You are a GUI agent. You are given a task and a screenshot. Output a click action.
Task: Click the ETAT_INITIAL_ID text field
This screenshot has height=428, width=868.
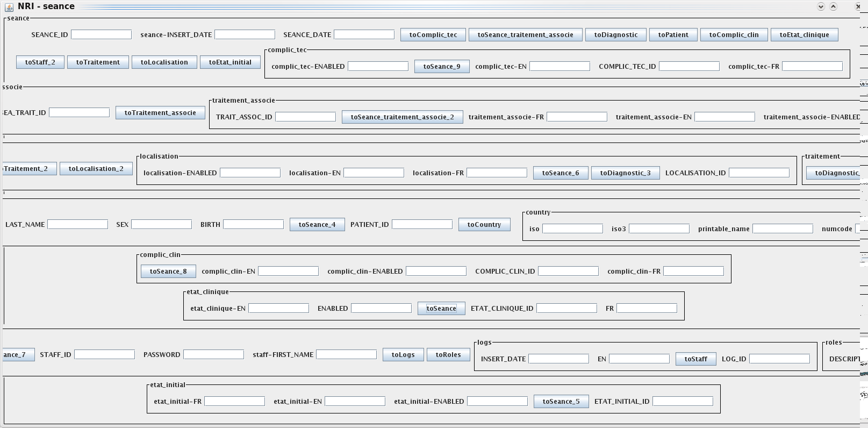(682, 402)
